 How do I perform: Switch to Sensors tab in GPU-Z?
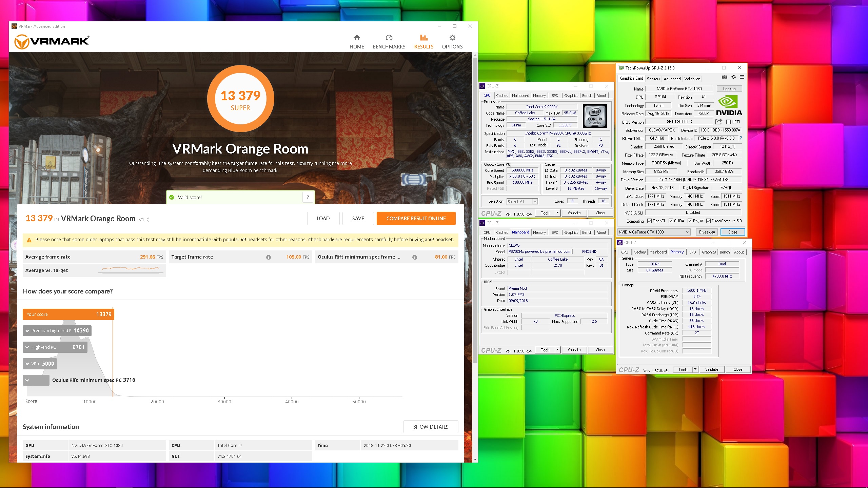(653, 79)
